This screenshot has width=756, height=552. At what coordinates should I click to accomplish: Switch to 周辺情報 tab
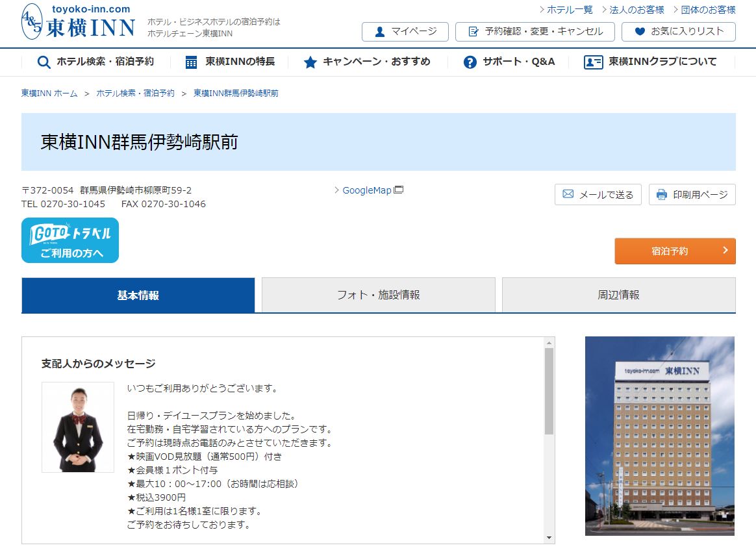tap(619, 295)
